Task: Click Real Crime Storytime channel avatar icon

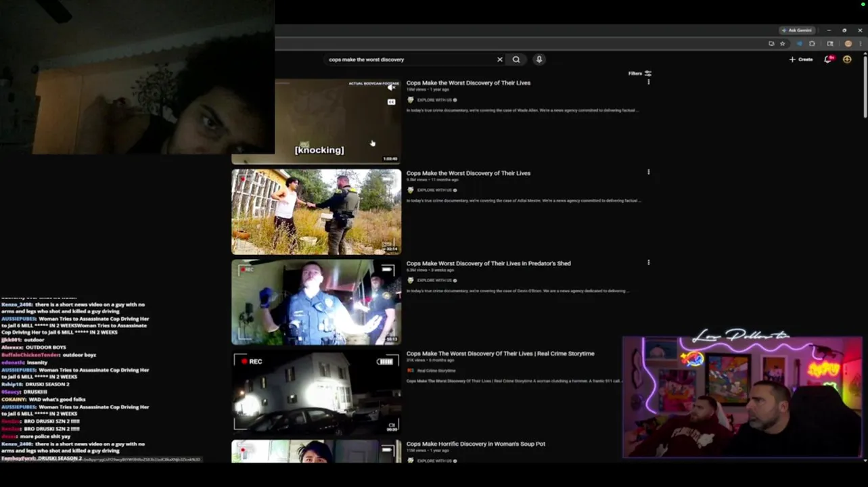Action: click(410, 371)
